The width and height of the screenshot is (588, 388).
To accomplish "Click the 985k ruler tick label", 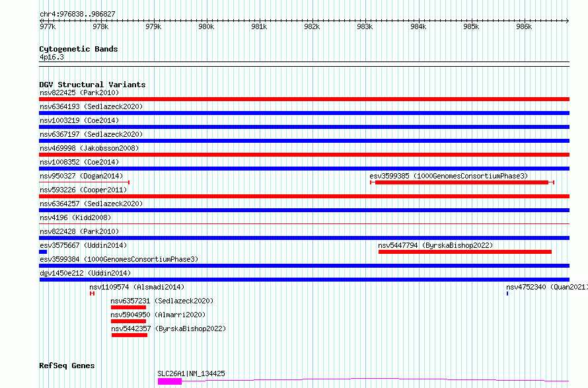I will click(x=471, y=26).
